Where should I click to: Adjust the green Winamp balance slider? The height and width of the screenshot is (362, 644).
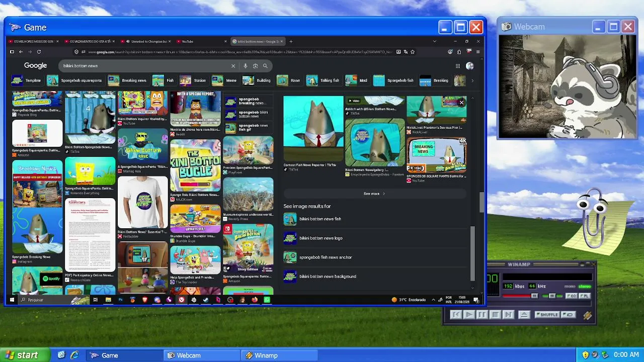tap(551, 296)
